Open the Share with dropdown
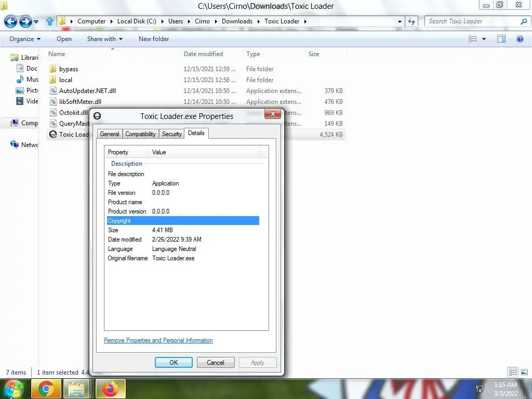 tap(104, 39)
